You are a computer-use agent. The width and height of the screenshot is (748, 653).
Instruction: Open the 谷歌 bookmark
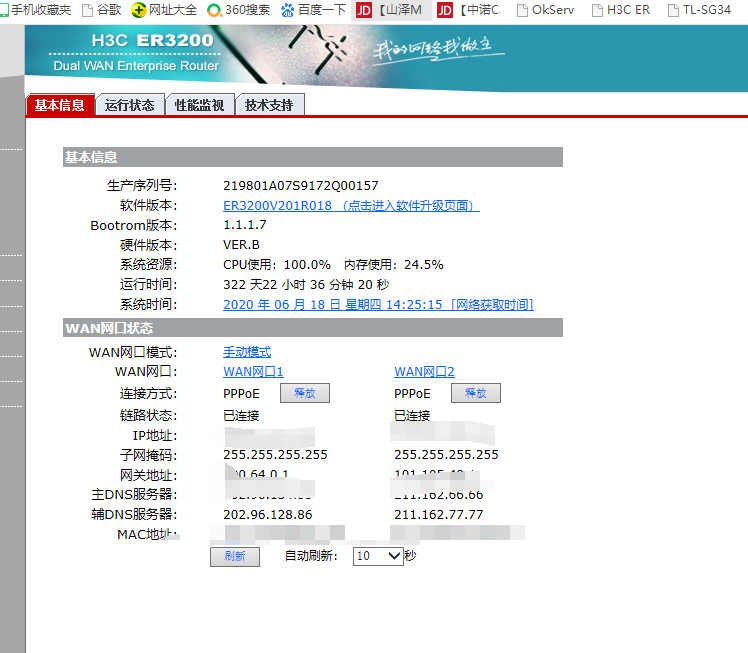pos(102,10)
